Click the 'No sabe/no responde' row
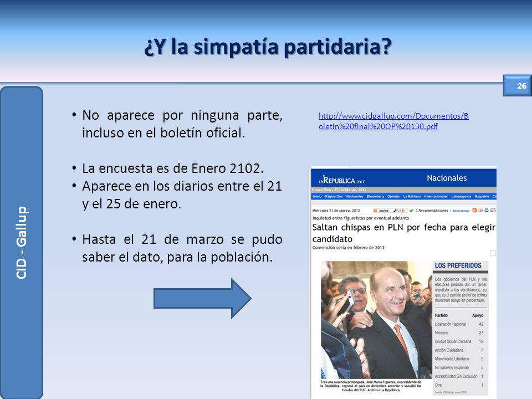 (x=459, y=367)
